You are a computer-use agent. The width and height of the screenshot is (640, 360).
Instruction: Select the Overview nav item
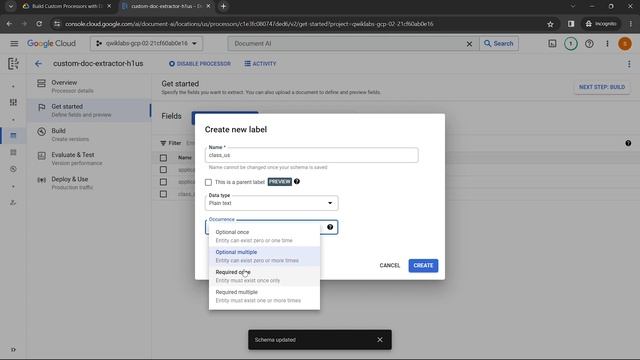click(x=89, y=86)
